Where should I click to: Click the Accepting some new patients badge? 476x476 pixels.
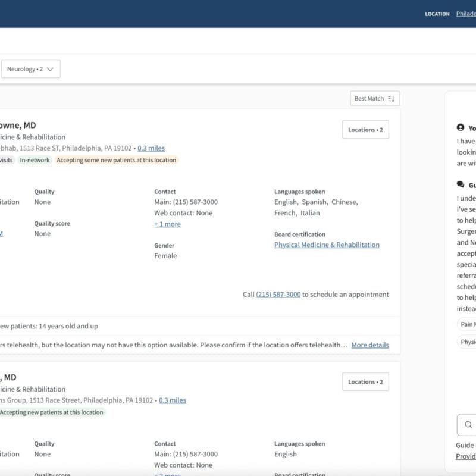click(117, 160)
